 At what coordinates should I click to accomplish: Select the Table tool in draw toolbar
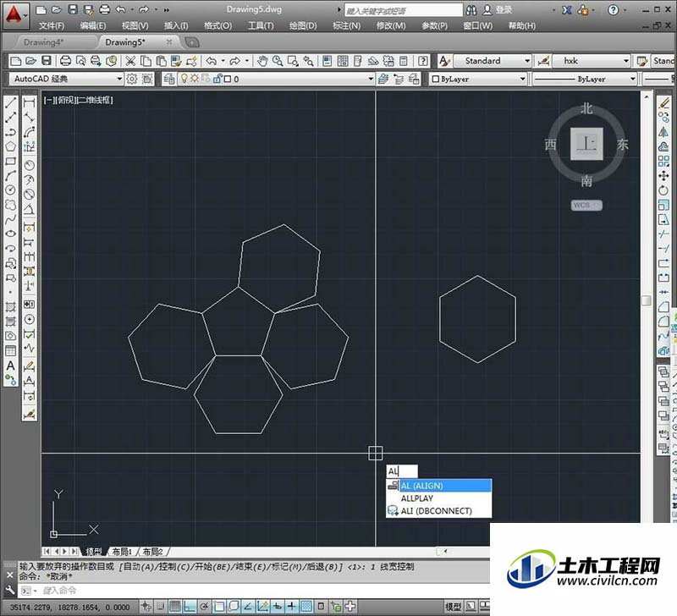pyautogui.click(x=10, y=351)
